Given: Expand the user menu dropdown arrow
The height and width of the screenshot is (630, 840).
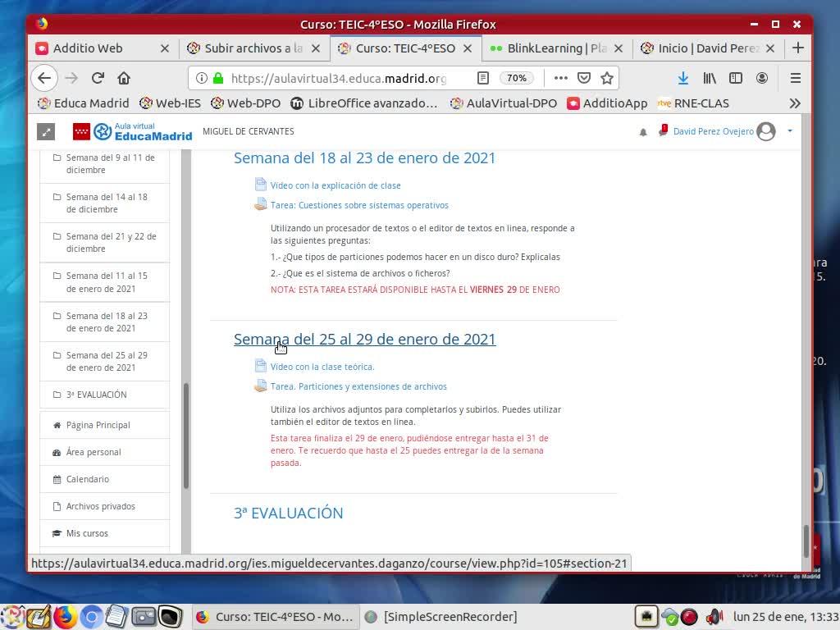Looking at the screenshot, I should (790, 130).
